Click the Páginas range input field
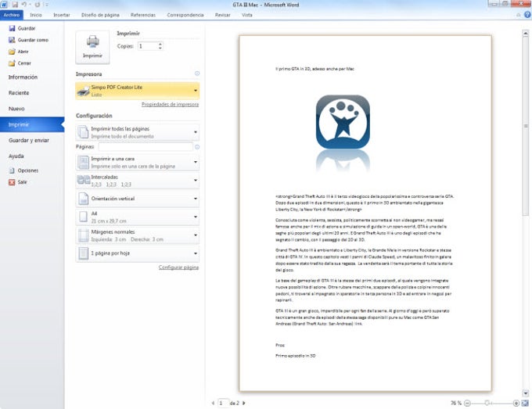 146,147
